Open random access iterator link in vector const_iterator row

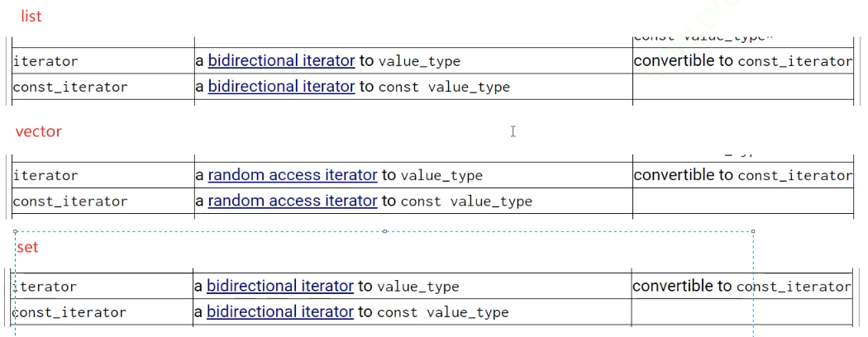tap(293, 201)
